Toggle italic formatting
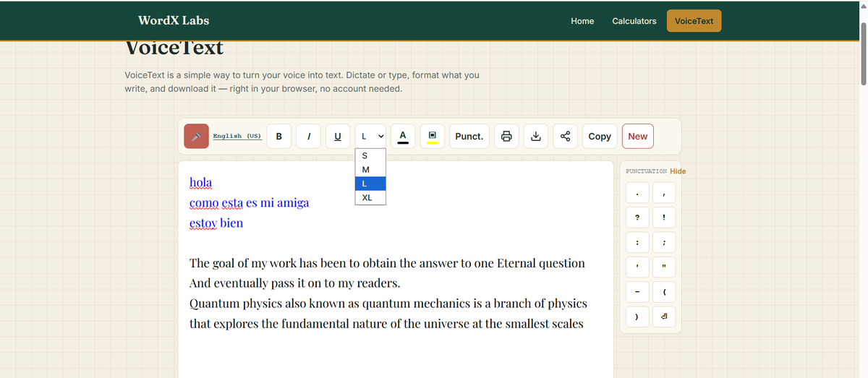Image resolution: width=868 pixels, height=378 pixels. [309, 136]
